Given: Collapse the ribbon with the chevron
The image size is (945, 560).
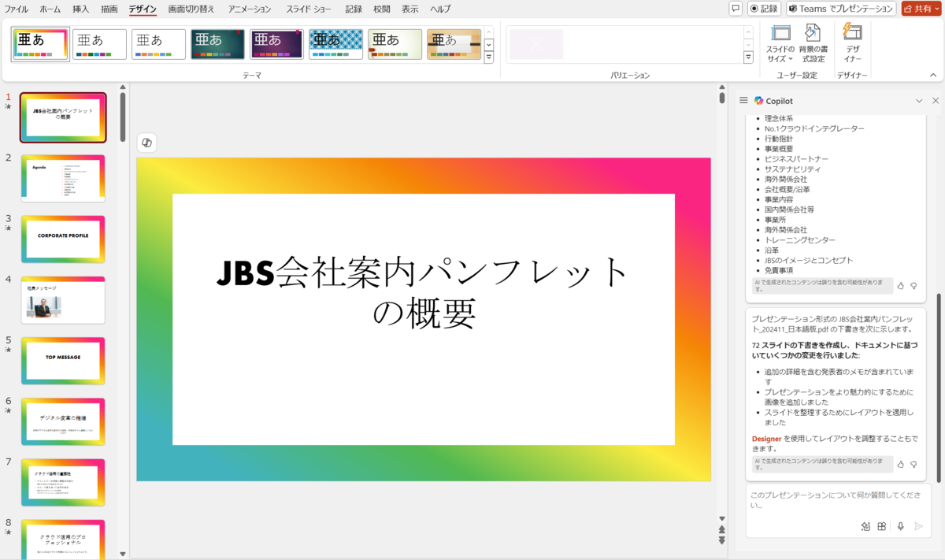Looking at the screenshot, I should [933, 75].
